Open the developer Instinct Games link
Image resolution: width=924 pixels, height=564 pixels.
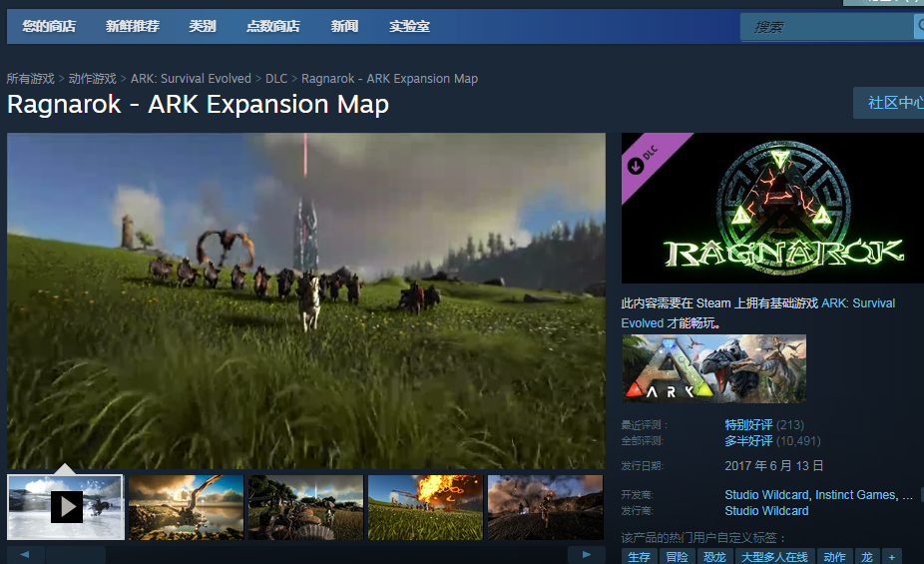point(855,495)
